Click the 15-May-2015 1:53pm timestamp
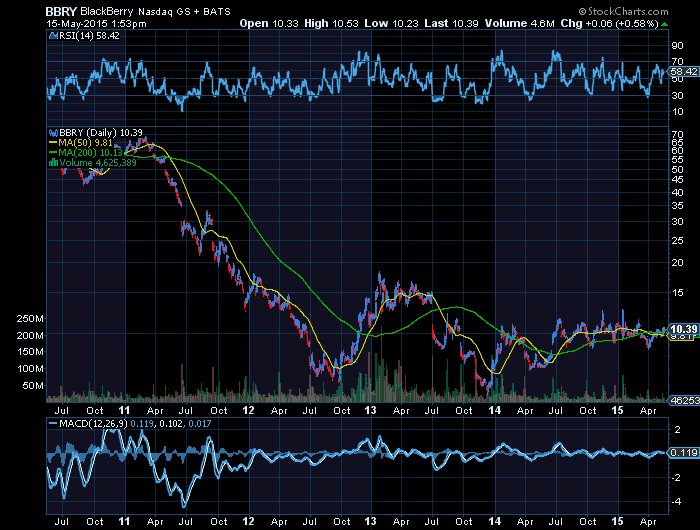 [96, 24]
